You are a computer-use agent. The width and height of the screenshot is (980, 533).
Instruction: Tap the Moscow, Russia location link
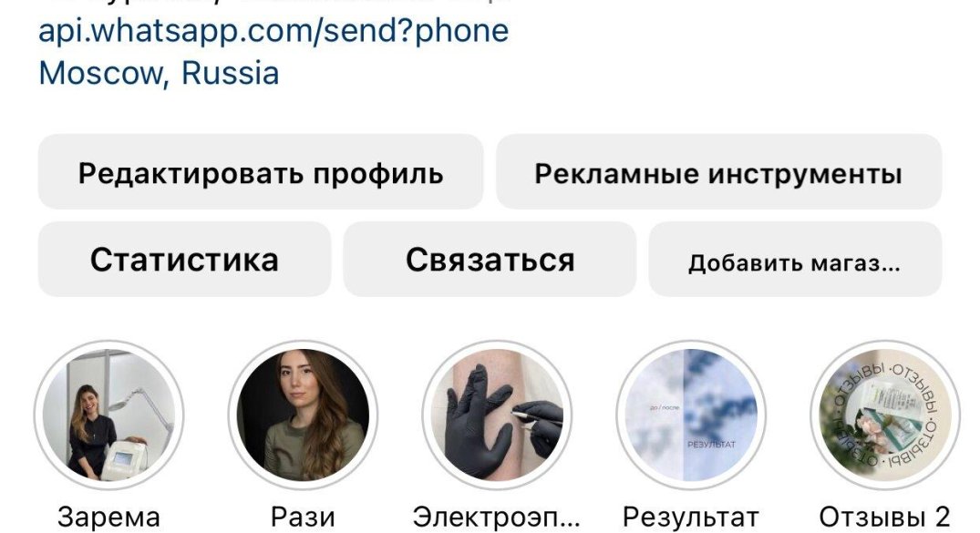[x=159, y=73]
